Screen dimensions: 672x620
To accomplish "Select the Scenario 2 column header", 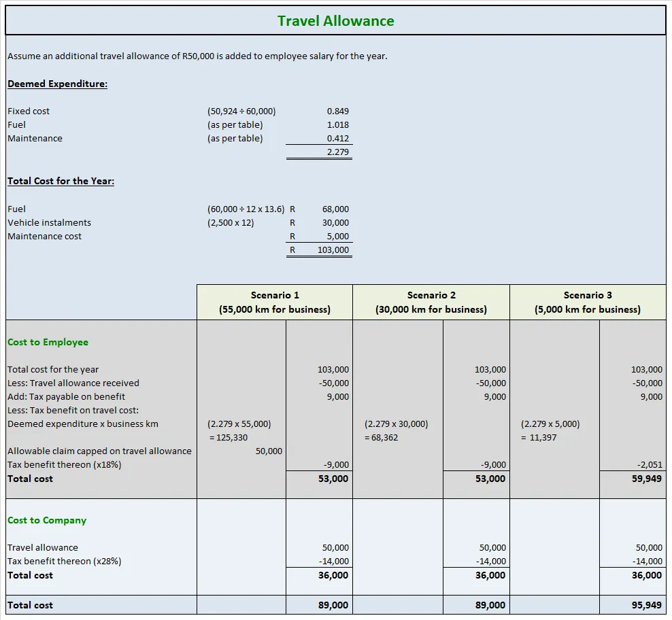I will (x=431, y=301).
